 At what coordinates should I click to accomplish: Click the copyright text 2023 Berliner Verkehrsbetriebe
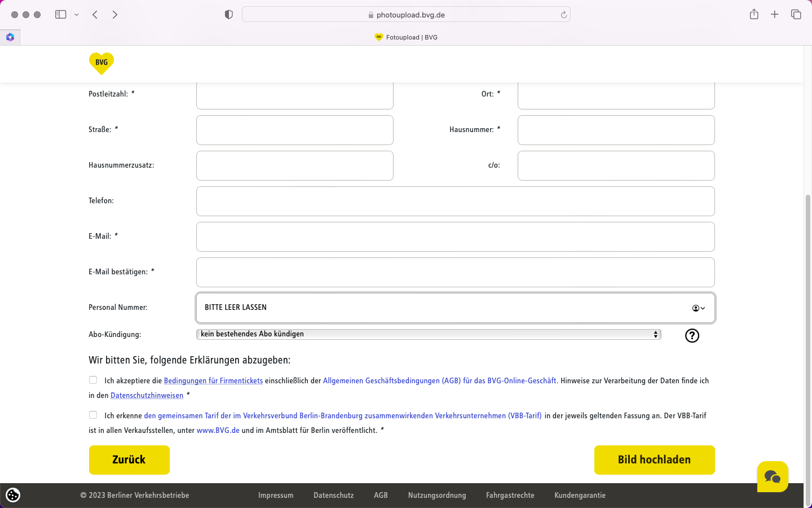135,496
